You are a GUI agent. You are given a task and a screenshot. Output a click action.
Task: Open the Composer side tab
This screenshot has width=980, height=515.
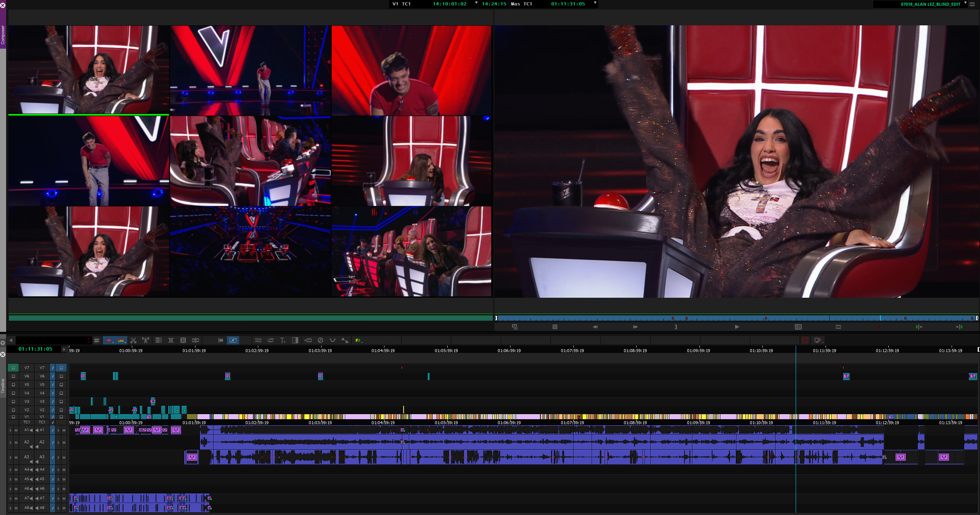(x=3, y=35)
